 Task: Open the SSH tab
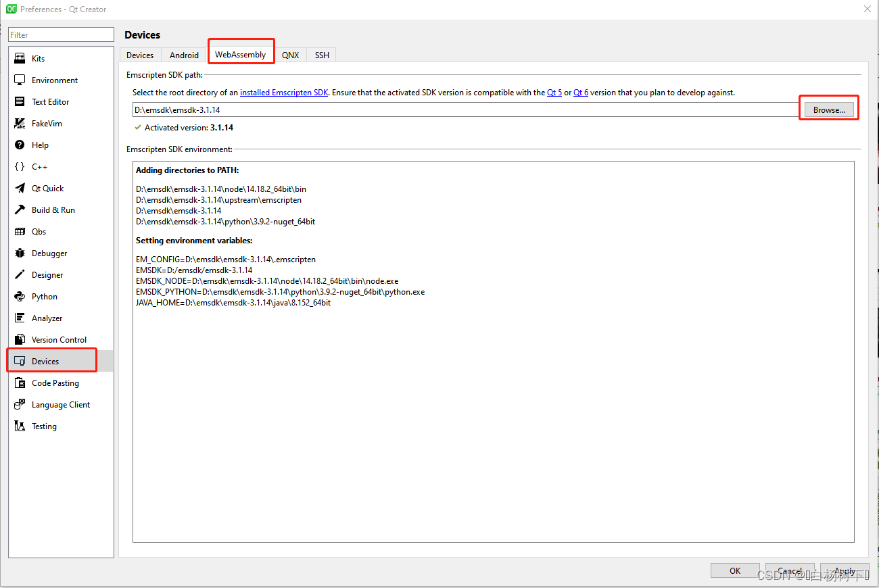[x=321, y=55]
